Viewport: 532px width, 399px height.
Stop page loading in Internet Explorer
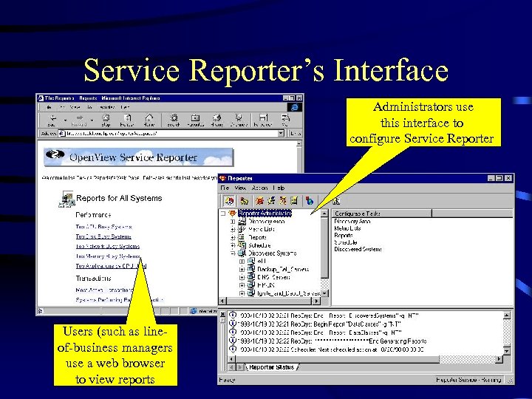click(x=106, y=120)
